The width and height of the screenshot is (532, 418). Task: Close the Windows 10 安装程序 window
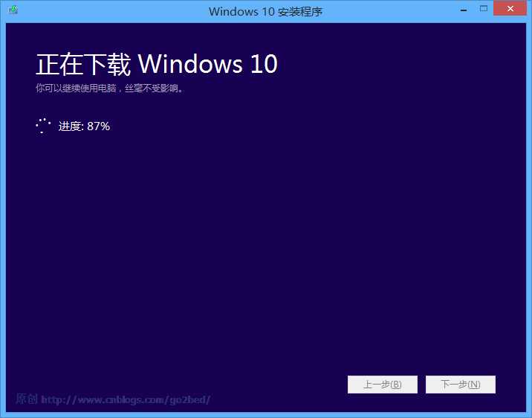510,9
